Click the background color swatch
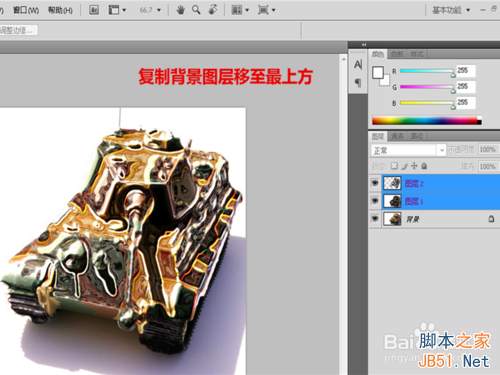This screenshot has width=500, height=375. click(x=386, y=81)
